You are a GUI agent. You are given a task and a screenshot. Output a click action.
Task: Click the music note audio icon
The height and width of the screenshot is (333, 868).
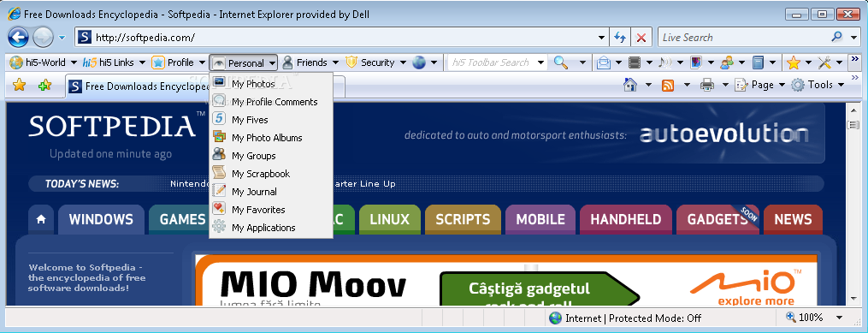[664, 62]
